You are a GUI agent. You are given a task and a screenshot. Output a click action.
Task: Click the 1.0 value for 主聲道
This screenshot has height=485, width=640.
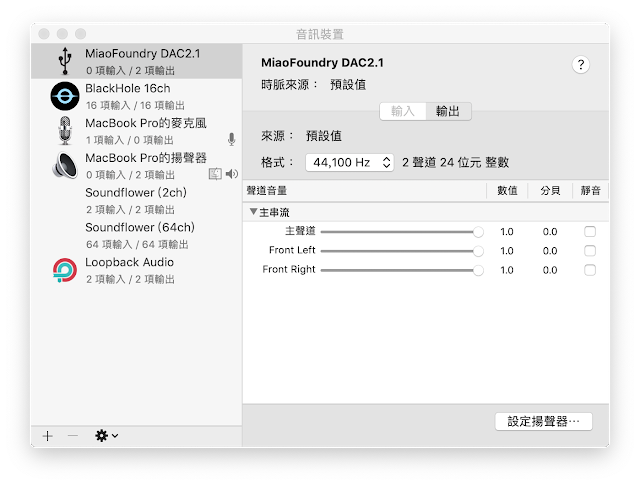coord(507,232)
